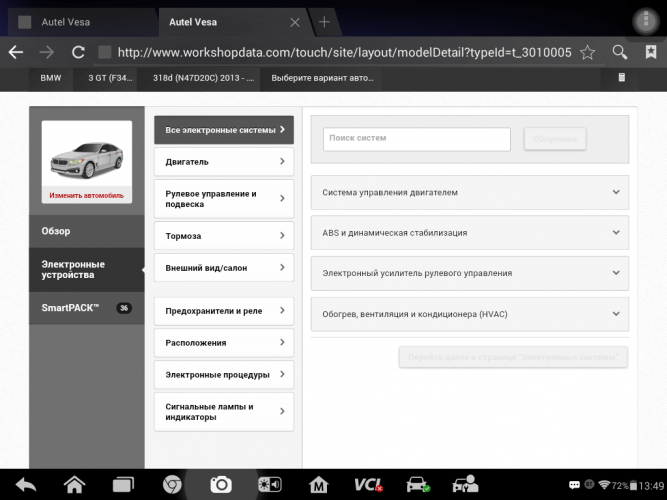Open the bookmarks ribbon icon
This screenshot has height=500, width=667.
pyautogui.click(x=651, y=52)
